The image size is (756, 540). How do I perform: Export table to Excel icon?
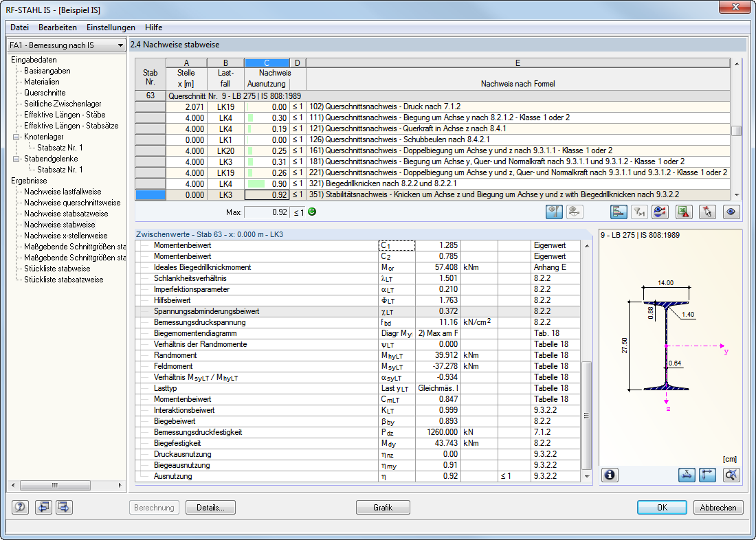(684, 212)
